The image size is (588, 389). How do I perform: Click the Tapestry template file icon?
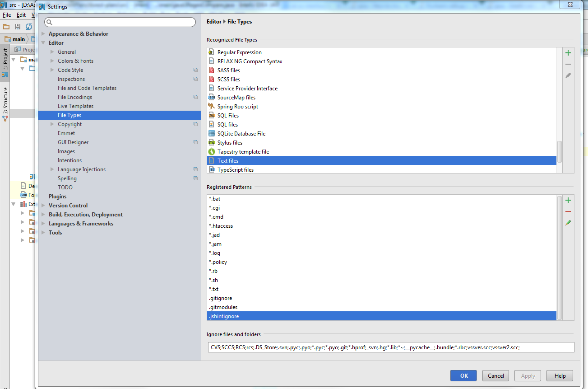[x=212, y=152]
